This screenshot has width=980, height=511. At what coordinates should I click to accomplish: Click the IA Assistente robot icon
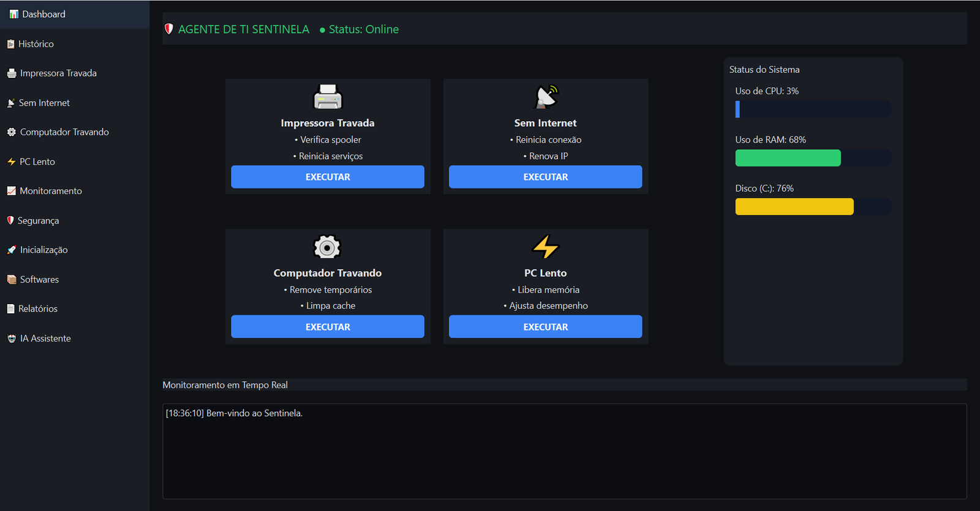click(x=12, y=338)
